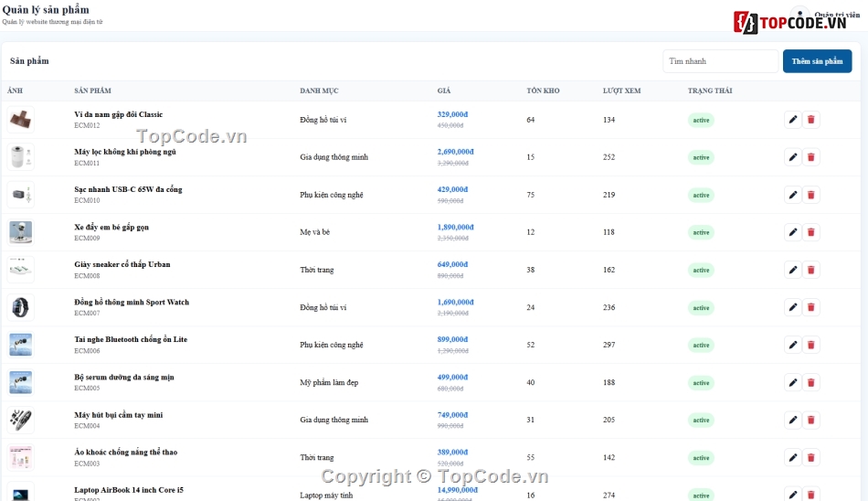Select the price 2,690,000đ

tap(456, 151)
